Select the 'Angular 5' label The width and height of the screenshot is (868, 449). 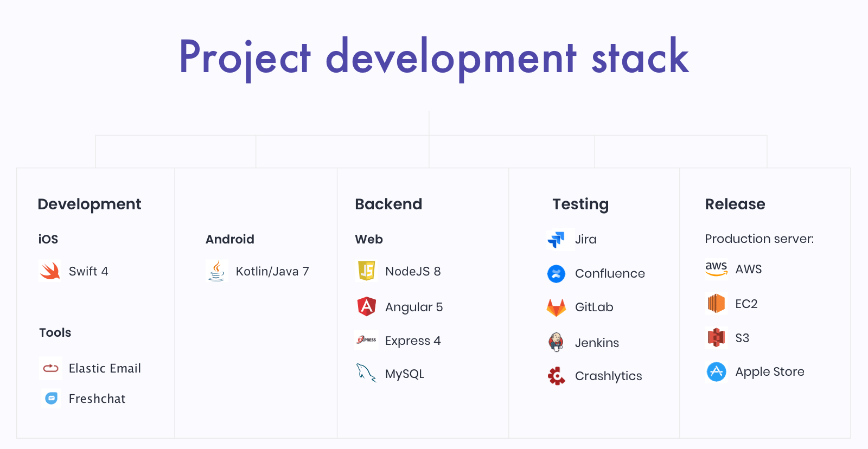pos(414,307)
